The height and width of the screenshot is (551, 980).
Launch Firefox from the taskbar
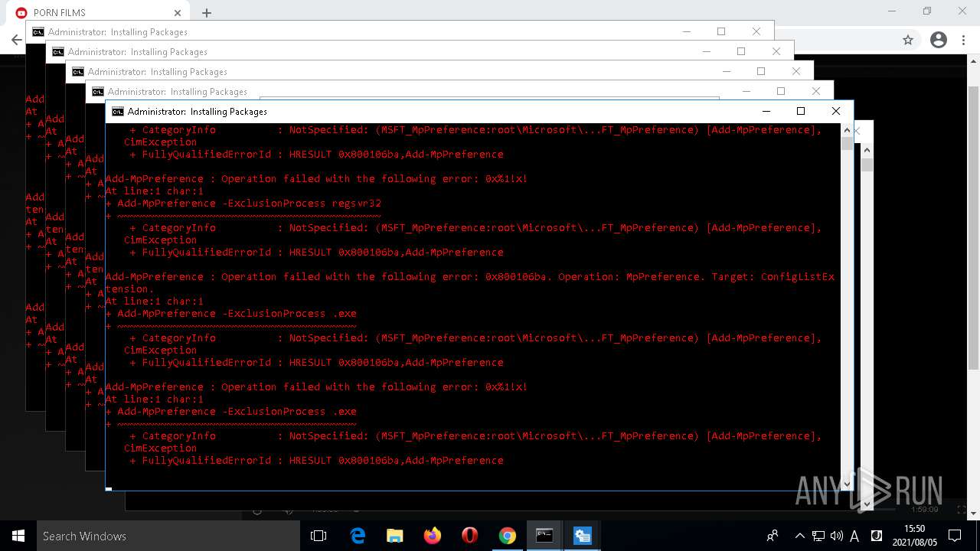pyautogui.click(x=433, y=536)
